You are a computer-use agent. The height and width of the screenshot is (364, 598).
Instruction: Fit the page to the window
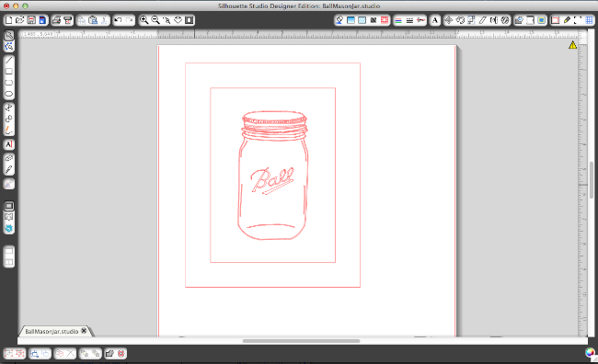190,20
